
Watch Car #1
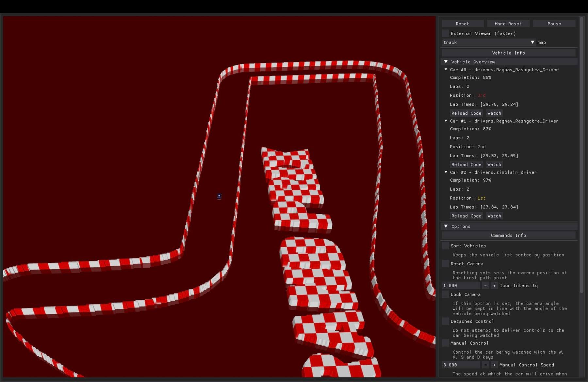click(494, 164)
